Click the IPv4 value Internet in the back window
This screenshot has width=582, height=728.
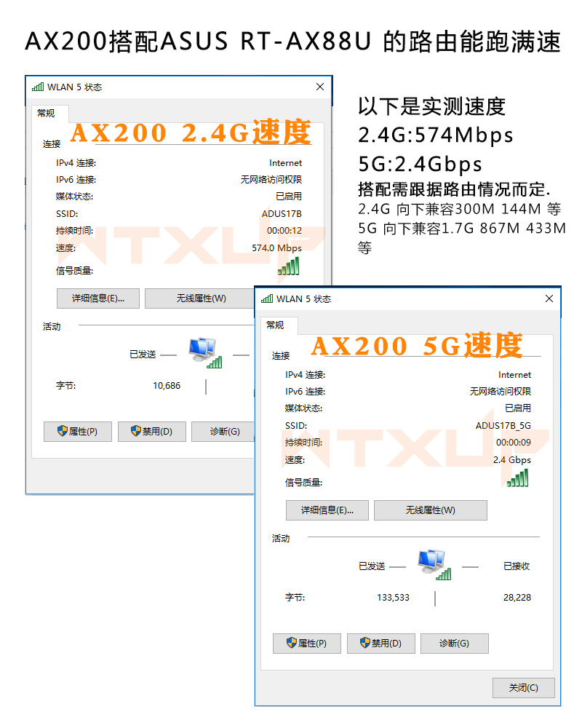(285, 163)
